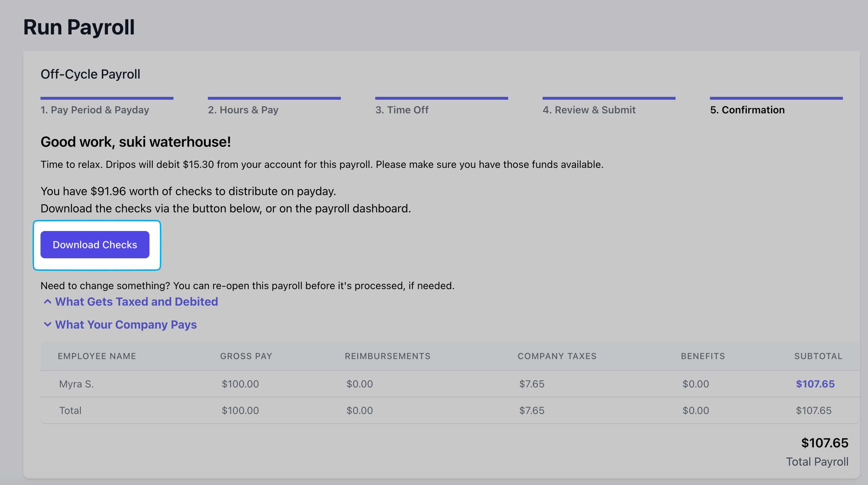The height and width of the screenshot is (485, 868).
Task: Open Myra S. subtotal $107.65 link
Action: (x=815, y=384)
